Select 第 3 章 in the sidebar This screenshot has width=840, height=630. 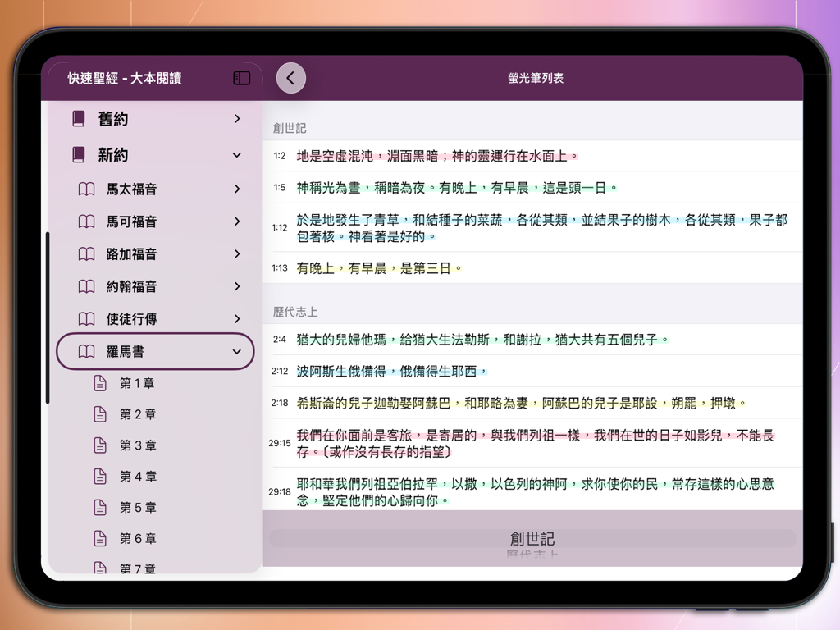[137, 445]
